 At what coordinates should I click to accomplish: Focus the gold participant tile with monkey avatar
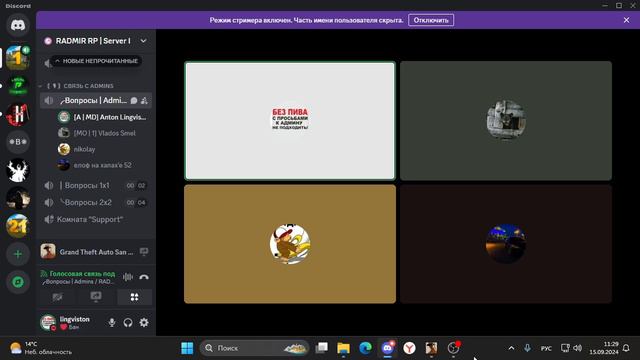tap(290, 244)
